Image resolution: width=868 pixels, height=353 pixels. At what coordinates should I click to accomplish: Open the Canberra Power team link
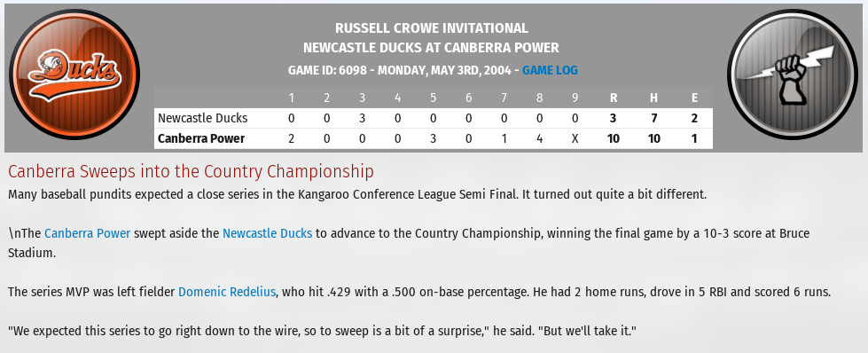pos(88,233)
